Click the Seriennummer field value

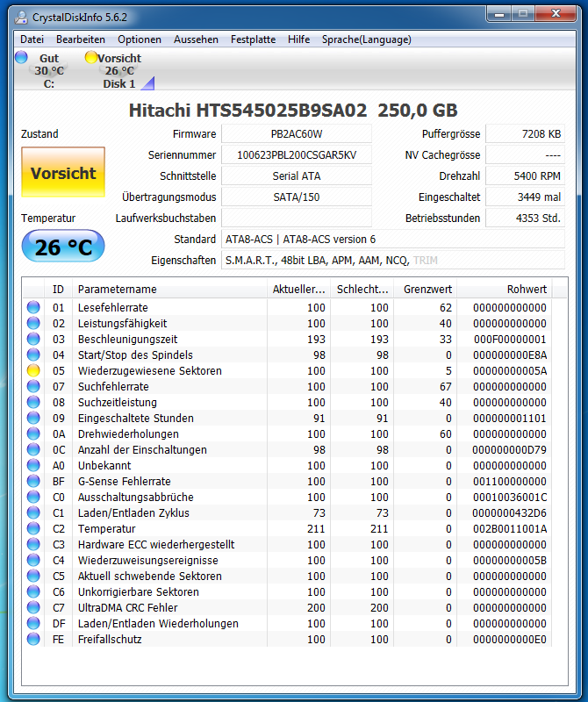pyautogui.click(x=297, y=155)
